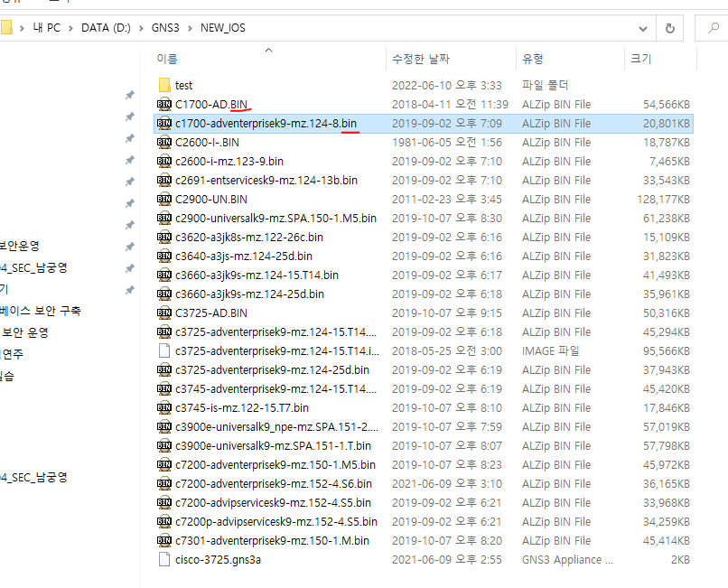Click the icon of c2600-i-mz.123-9.bin

click(163, 161)
